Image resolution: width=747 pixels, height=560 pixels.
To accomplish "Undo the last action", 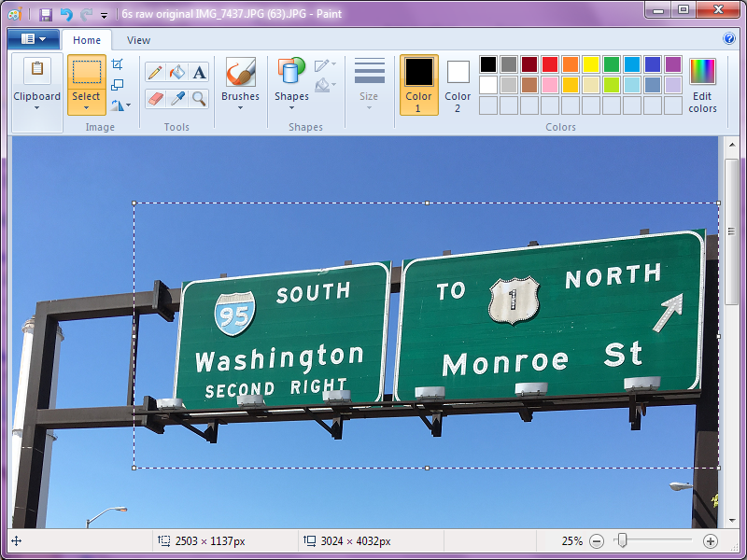I will (x=66, y=14).
